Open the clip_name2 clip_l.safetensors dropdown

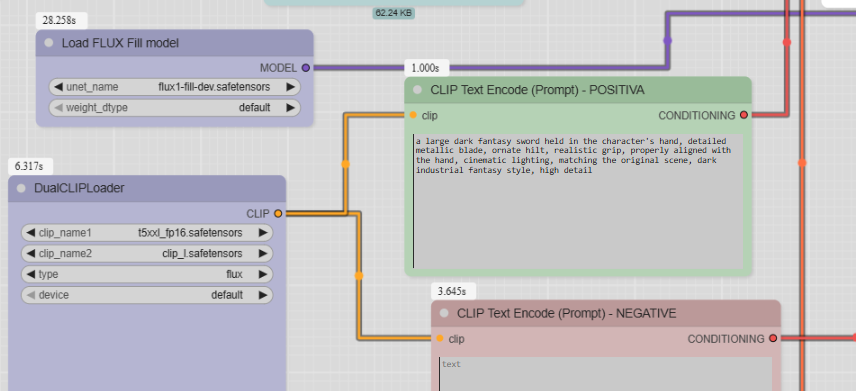(147, 253)
